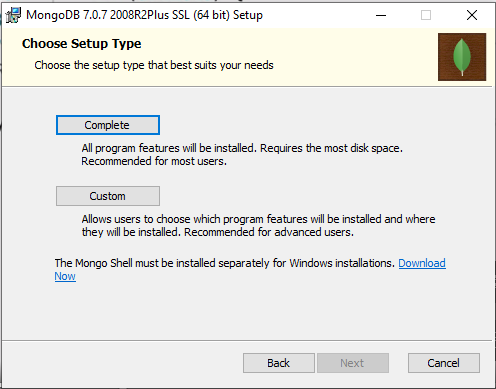
Task: Click the greyed-out Next button
Action: 353,363
